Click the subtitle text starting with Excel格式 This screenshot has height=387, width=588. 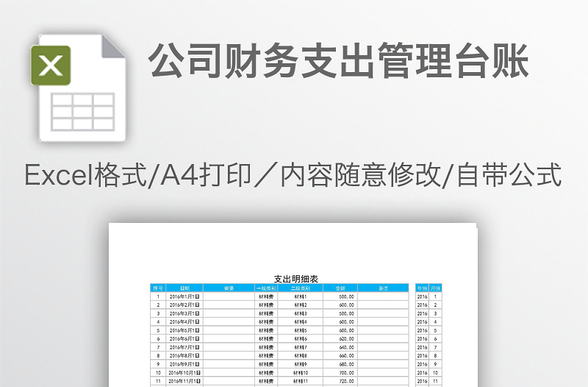coord(293,177)
